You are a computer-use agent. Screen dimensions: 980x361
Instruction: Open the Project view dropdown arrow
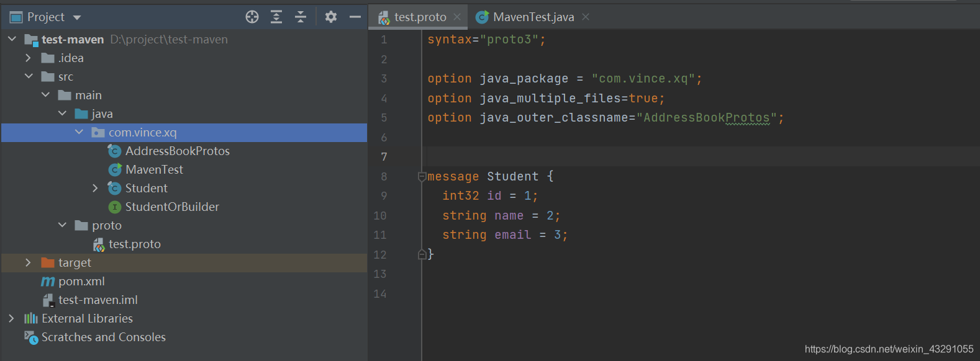click(x=77, y=17)
